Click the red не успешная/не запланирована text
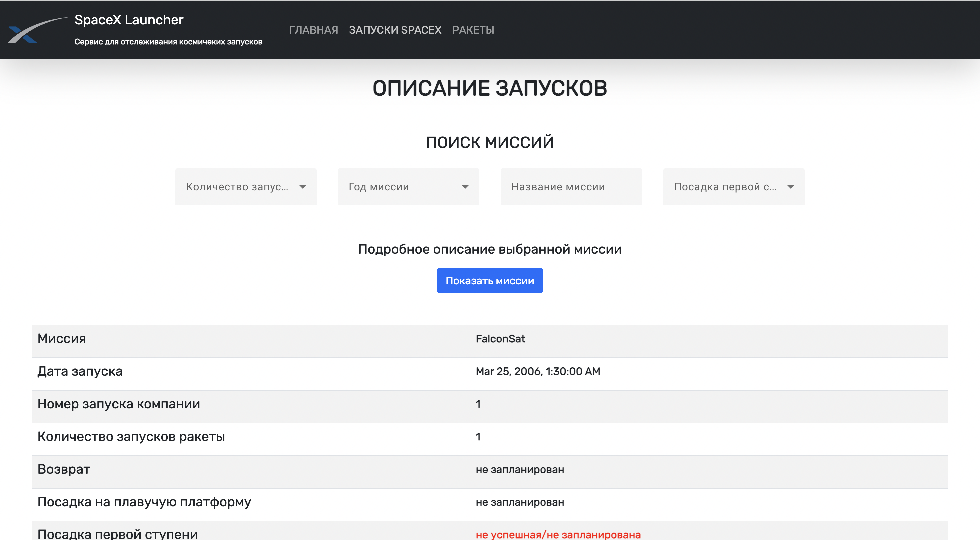 pos(558,534)
